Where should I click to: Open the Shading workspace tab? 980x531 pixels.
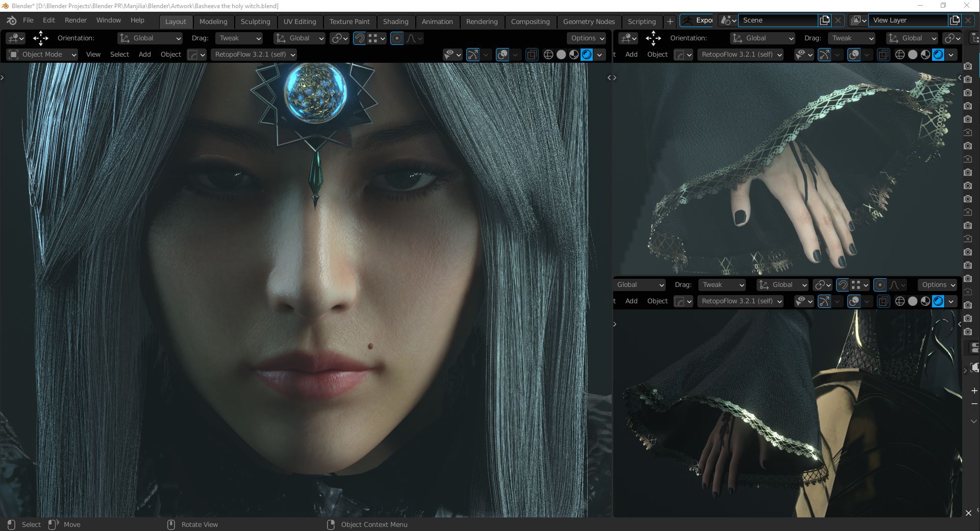click(395, 21)
